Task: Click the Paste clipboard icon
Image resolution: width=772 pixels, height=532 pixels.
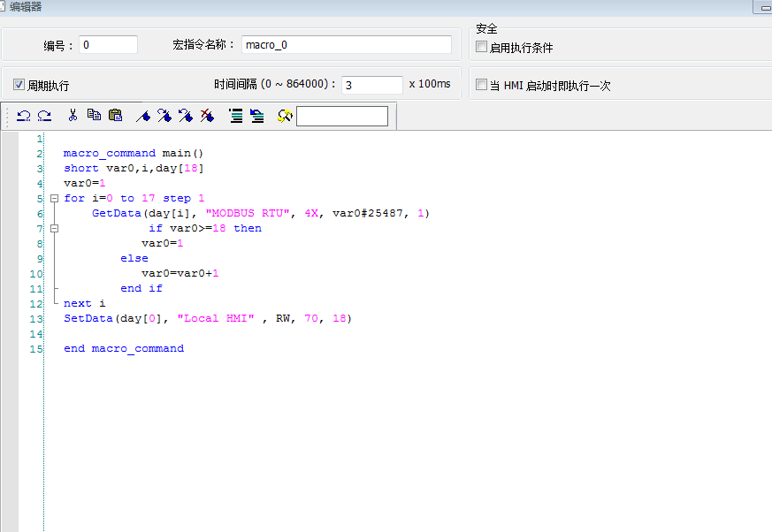Action: (115, 116)
